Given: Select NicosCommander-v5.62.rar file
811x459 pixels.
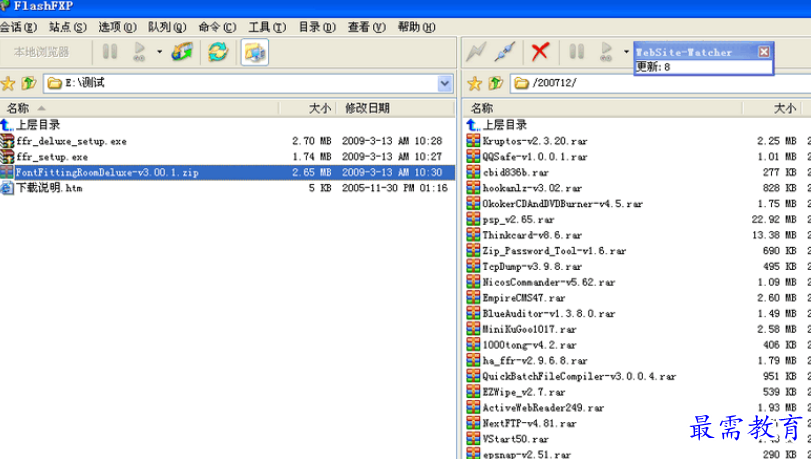Looking at the screenshot, I should coord(549,282).
